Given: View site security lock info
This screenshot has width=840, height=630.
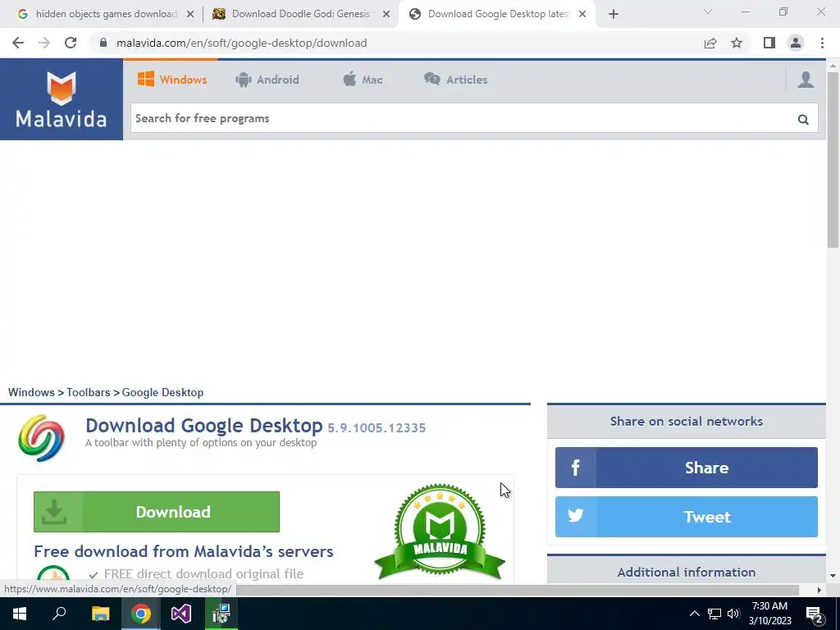Looking at the screenshot, I should click(x=103, y=43).
